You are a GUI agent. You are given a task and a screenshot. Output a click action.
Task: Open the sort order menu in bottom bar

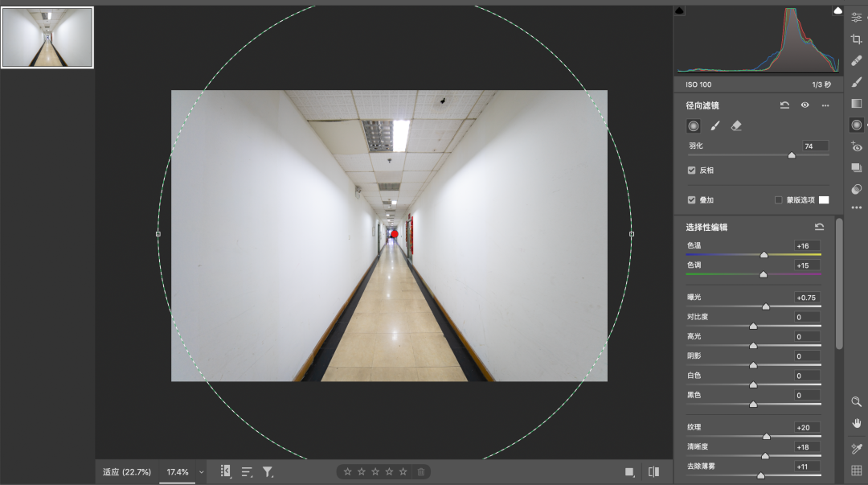[x=247, y=472]
